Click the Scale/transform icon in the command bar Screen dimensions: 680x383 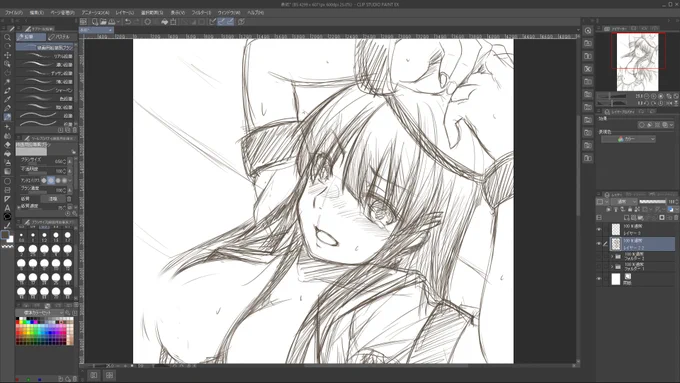click(173, 22)
